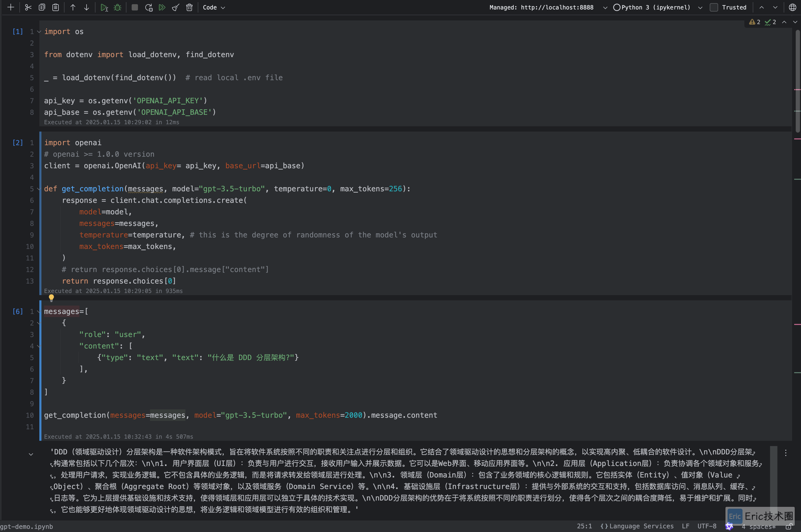Paste cell using the clipboard icon
Image resolution: width=801 pixels, height=532 pixels.
click(x=56, y=7)
